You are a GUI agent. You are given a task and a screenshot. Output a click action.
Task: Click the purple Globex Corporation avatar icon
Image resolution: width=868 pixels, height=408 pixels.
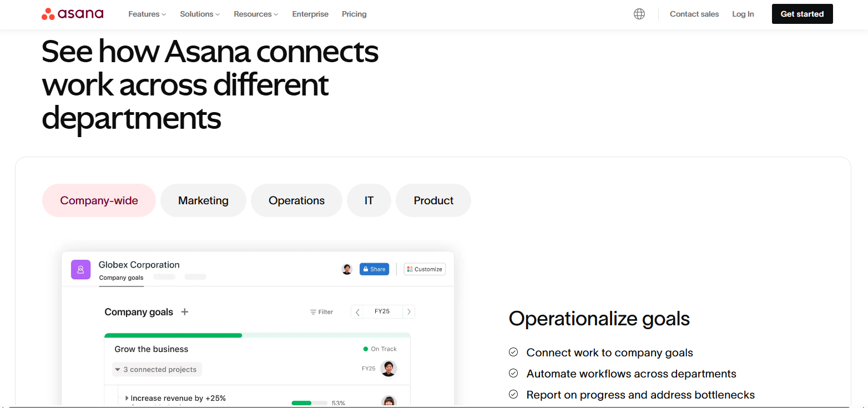pyautogui.click(x=80, y=269)
